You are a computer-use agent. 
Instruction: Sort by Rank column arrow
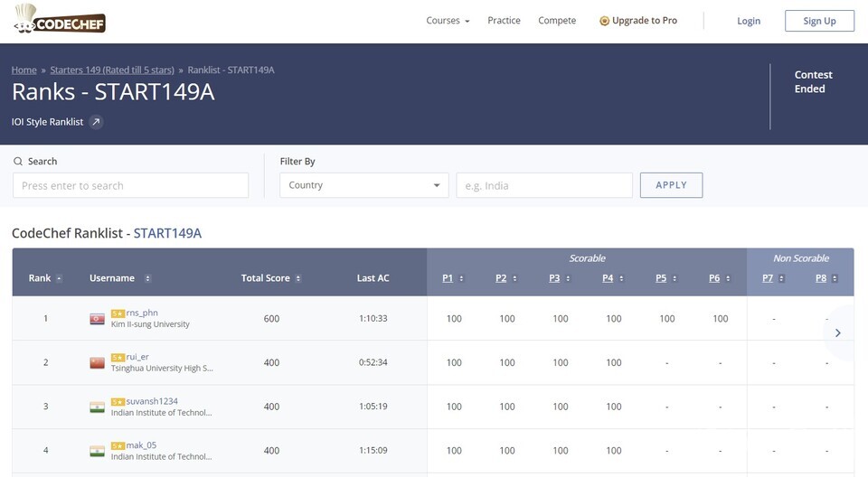(x=60, y=278)
